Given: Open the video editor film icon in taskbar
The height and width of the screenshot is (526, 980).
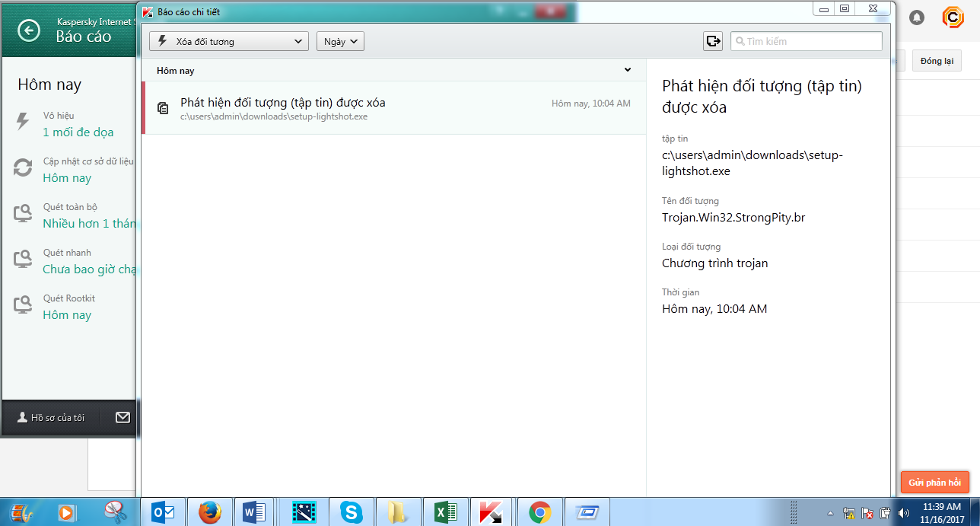Looking at the screenshot, I should click(304, 512).
